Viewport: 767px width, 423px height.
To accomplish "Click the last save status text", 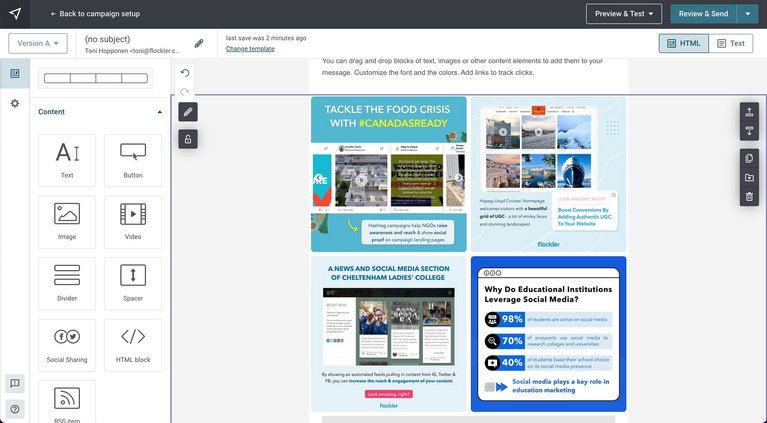I will [x=266, y=38].
